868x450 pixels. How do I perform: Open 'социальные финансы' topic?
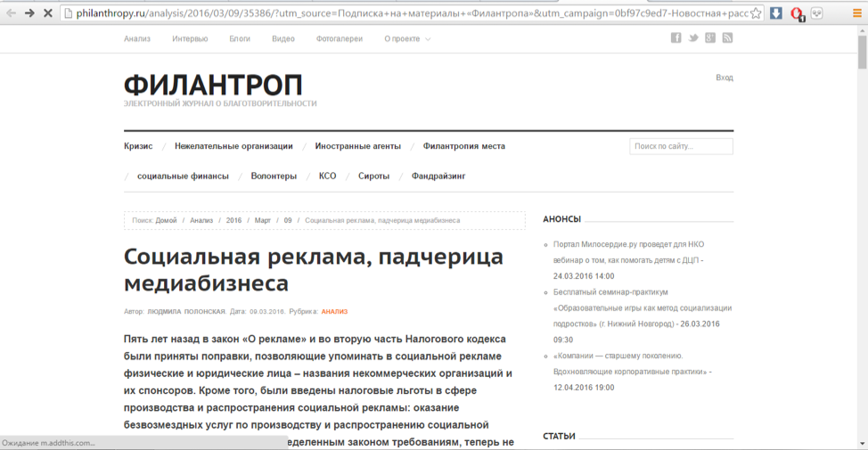coord(183,176)
